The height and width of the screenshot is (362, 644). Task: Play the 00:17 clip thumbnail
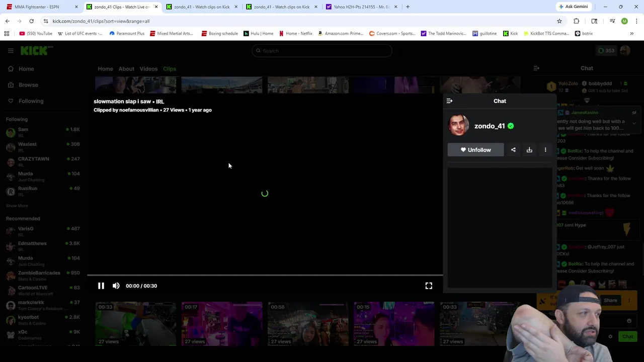click(x=222, y=324)
